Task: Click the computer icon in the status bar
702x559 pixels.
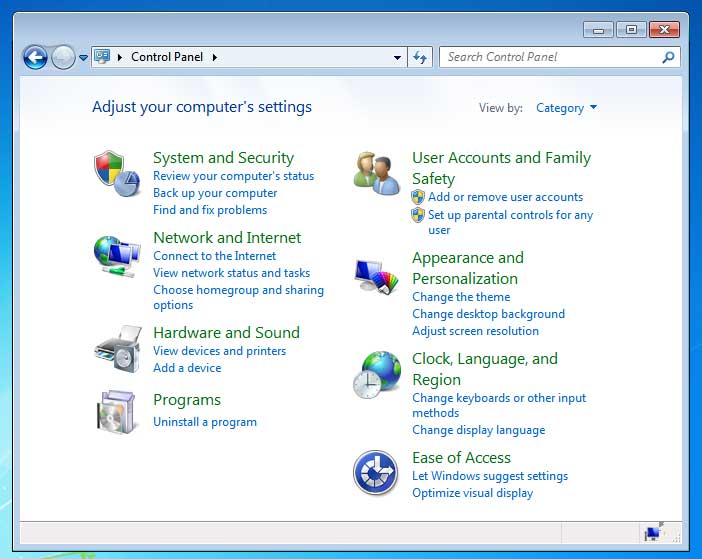Action: (653, 533)
